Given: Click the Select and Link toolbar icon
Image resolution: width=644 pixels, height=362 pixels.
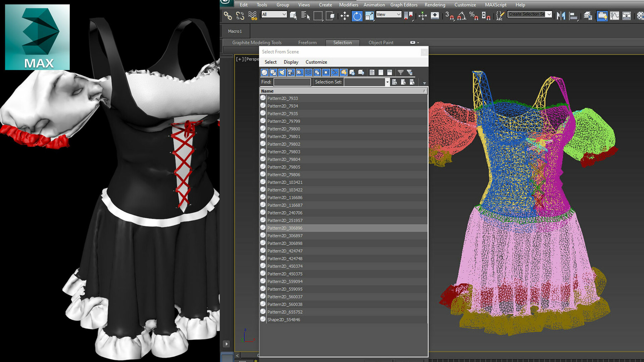Looking at the screenshot, I should tap(228, 15).
